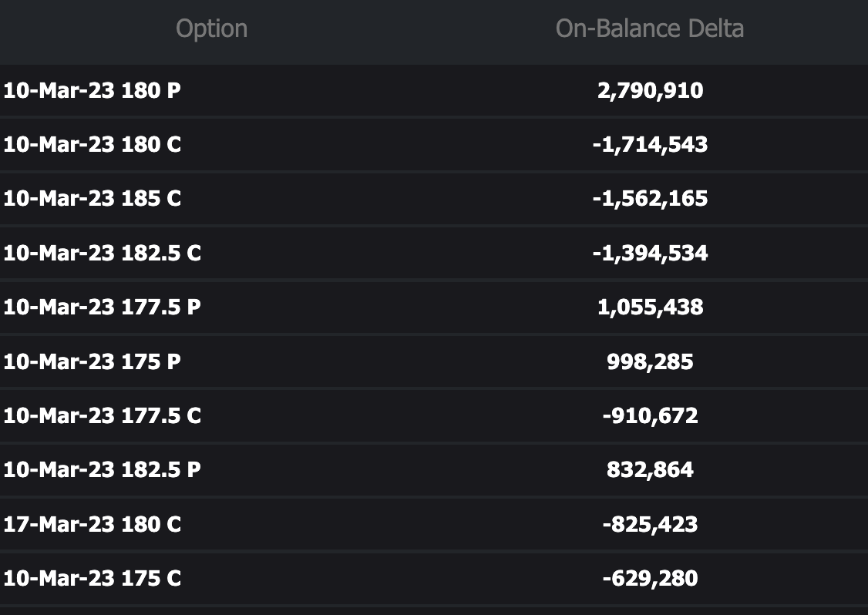This screenshot has width=868, height=615.
Task: Select the 10-Mar-23 180 C option label
Action: click(92, 145)
